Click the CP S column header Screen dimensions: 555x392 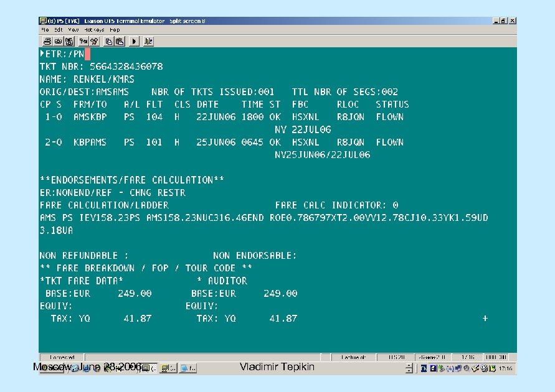pyautogui.click(x=50, y=105)
